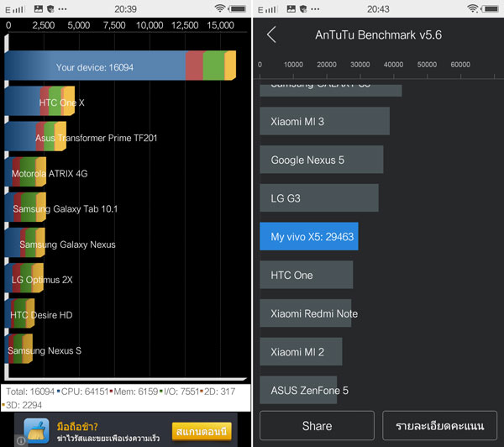Select the LG G3 bar

tap(319, 197)
